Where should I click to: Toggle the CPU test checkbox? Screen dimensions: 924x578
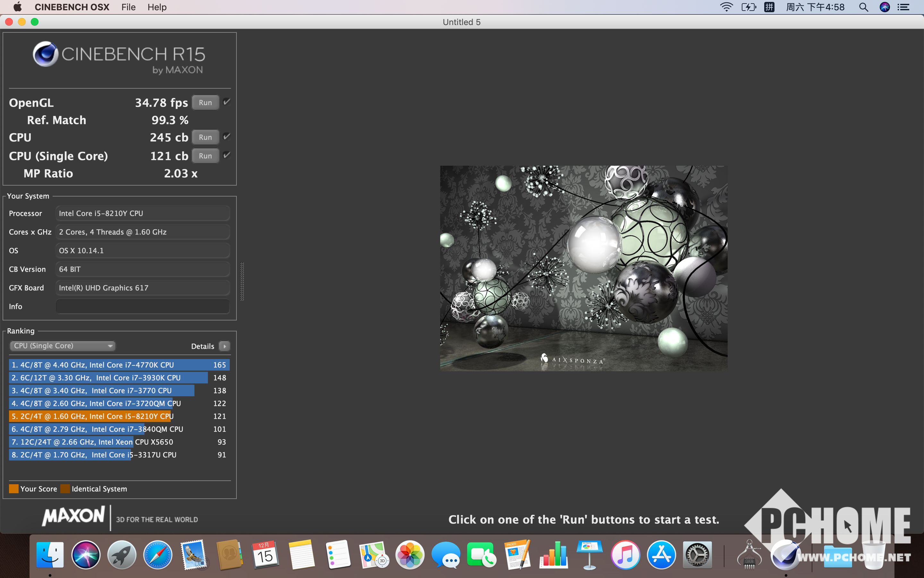227,136
